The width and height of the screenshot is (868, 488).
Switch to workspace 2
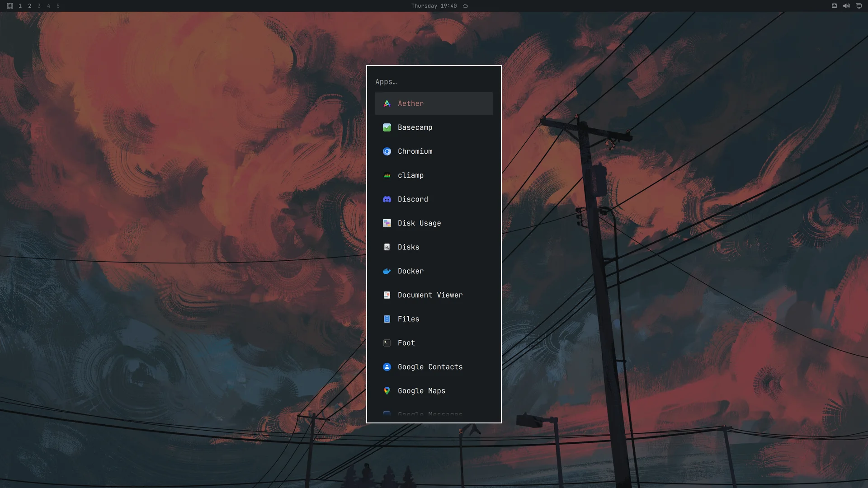pos(29,6)
